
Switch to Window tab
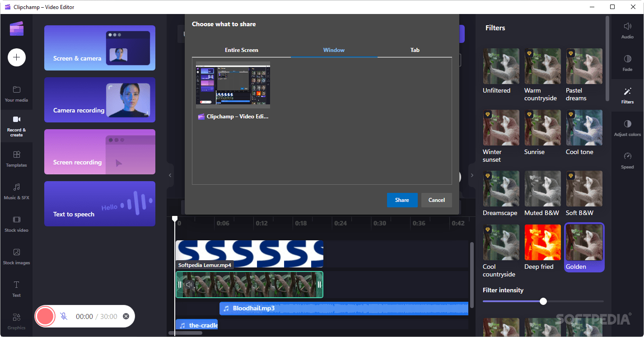(334, 50)
